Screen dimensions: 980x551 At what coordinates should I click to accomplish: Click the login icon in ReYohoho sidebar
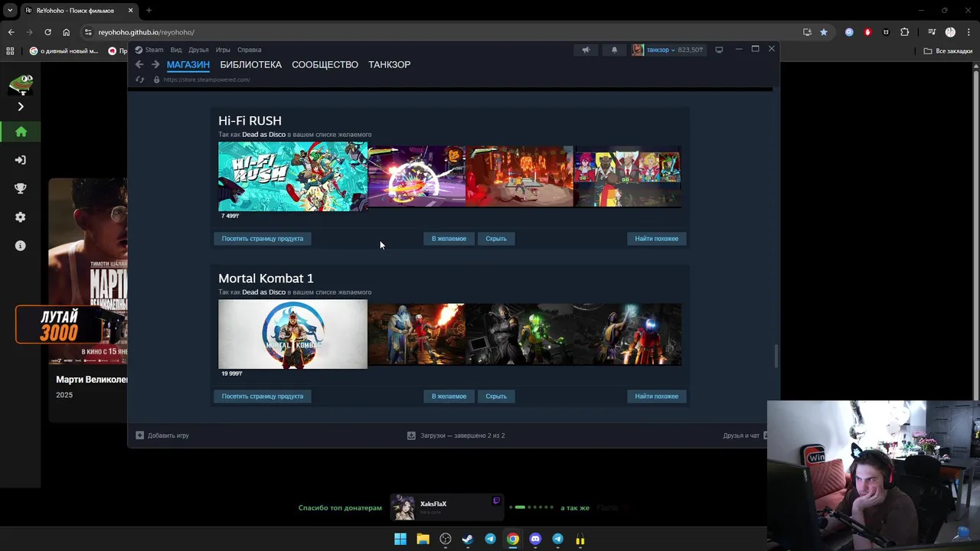point(21,160)
